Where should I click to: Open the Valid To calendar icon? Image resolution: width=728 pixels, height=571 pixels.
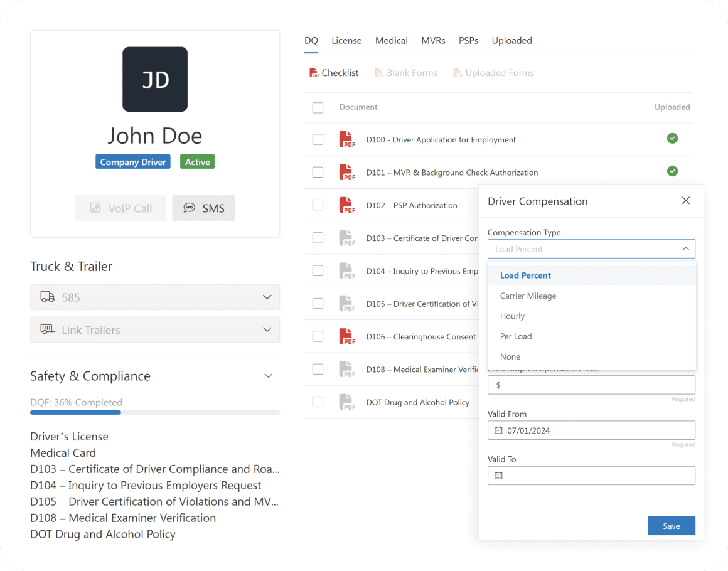point(498,476)
